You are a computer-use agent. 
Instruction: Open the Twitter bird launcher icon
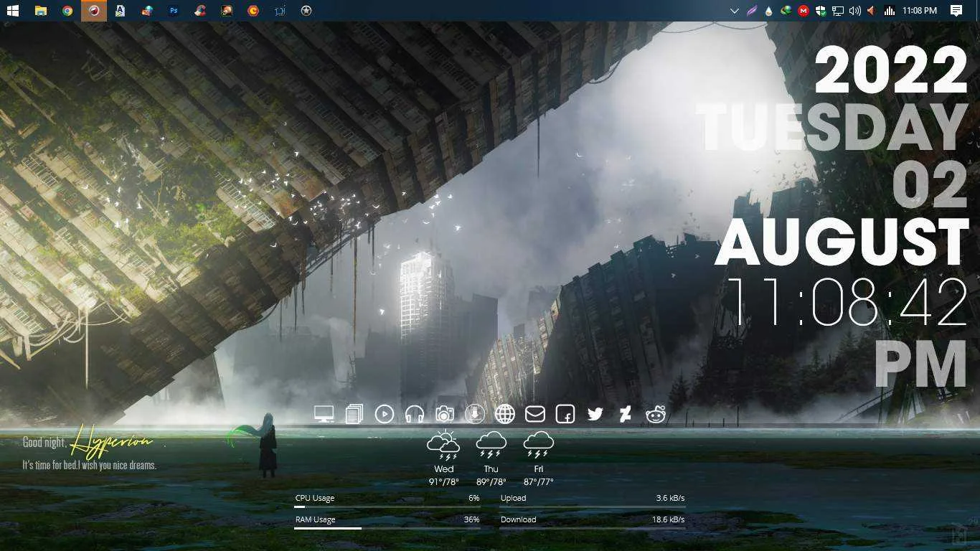pyautogui.click(x=595, y=414)
